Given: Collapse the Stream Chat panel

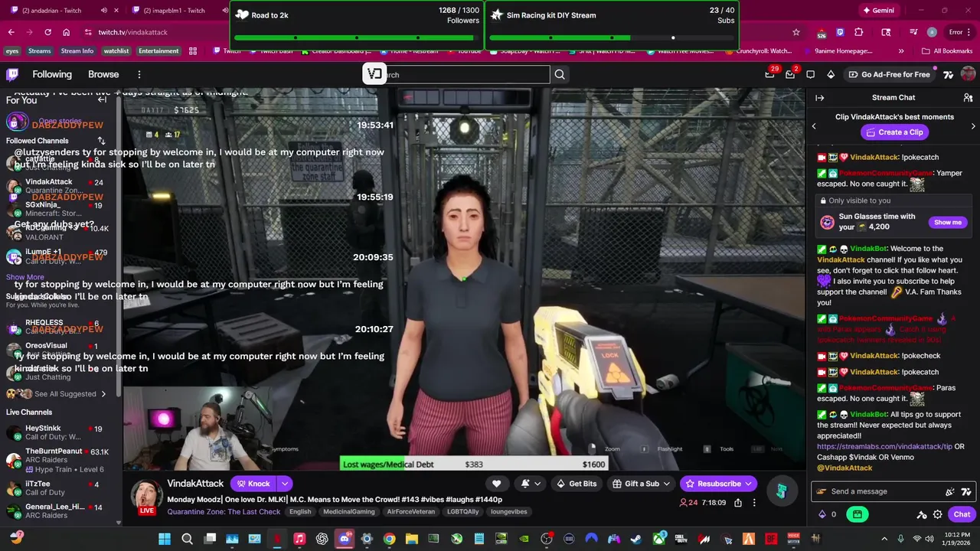Looking at the screenshot, I should click(x=819, y=98).
